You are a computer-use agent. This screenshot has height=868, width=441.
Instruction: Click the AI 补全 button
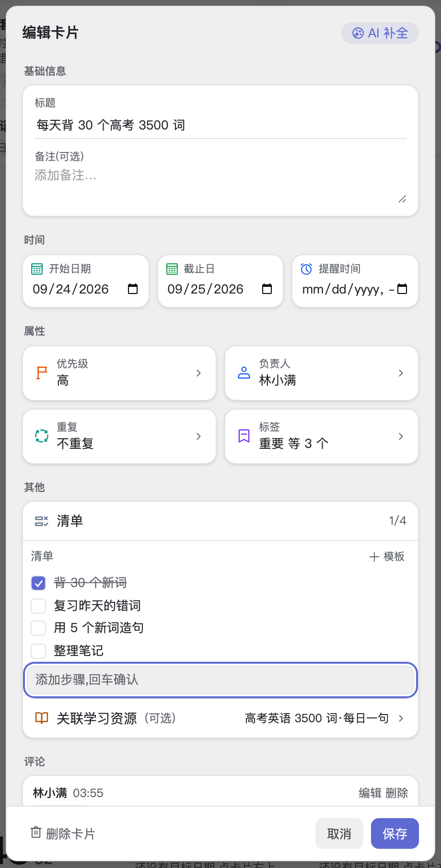(x=380, y=33)
